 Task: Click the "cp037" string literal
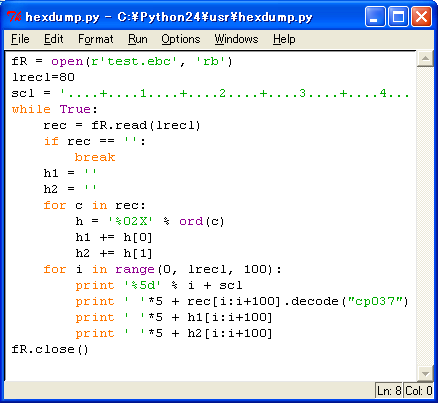374,301
